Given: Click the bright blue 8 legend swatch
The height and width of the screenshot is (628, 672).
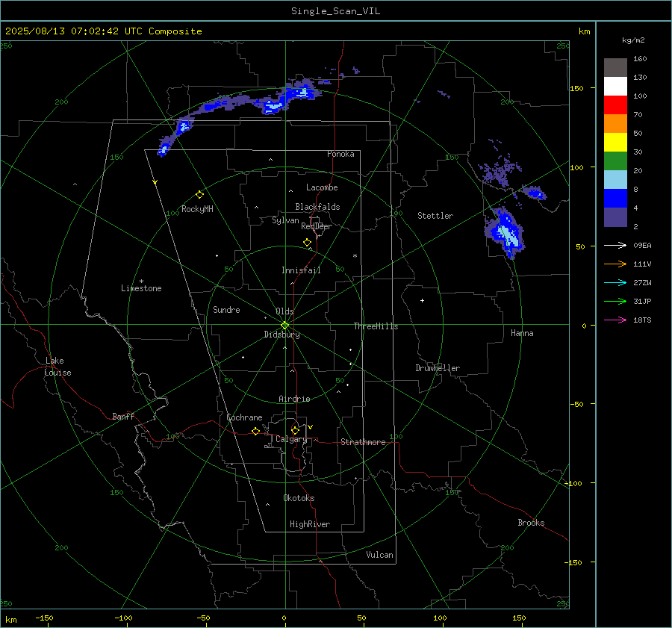Looking at the screenshot, I should (615, 199).
